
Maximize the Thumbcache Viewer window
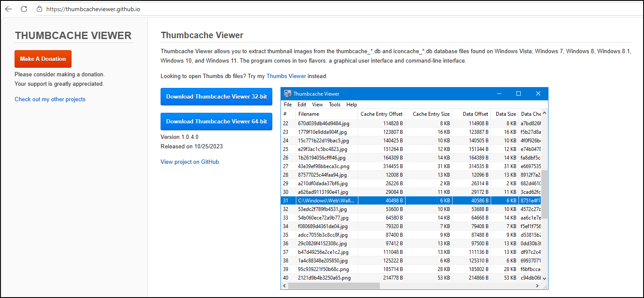coord(519,93)
